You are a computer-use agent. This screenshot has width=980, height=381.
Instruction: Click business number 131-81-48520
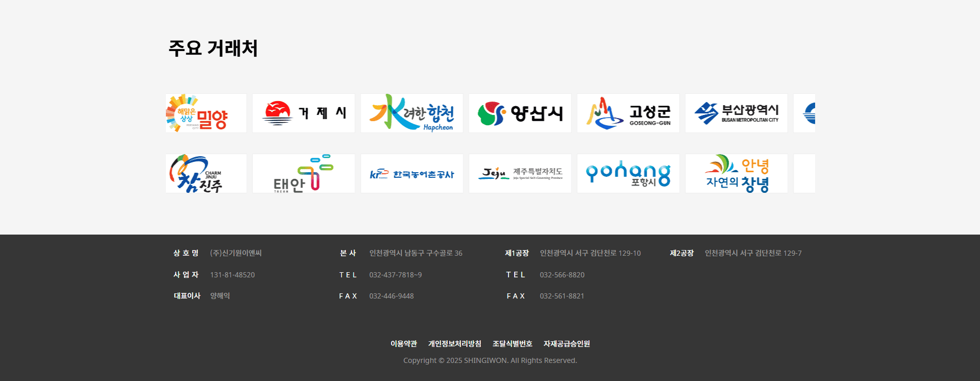232,275
